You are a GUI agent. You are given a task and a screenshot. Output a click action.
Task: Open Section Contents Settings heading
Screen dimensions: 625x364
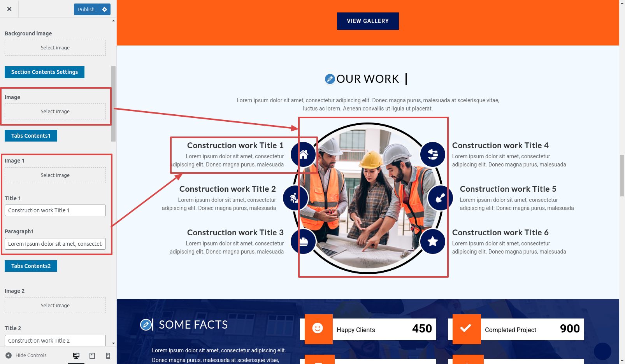pos(44,72)
